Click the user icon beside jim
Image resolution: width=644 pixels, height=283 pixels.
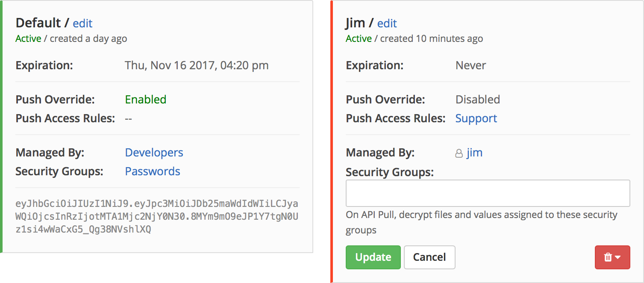click(459, 153)
